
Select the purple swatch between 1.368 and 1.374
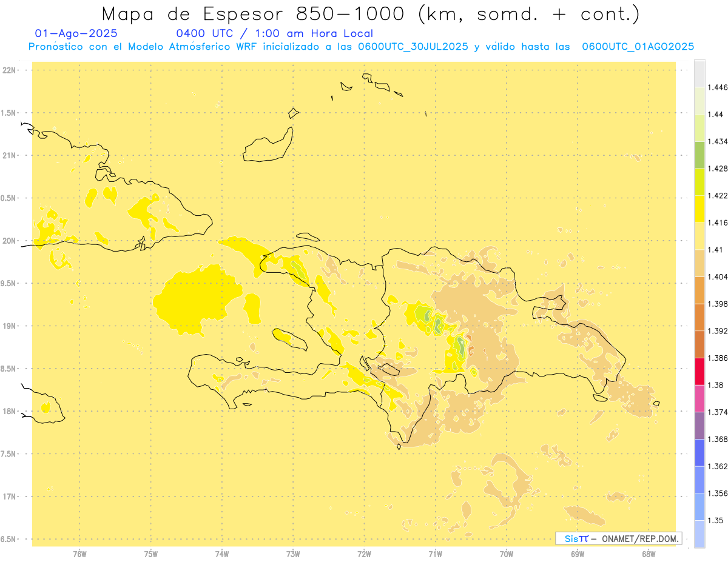(x=699, y=426)
